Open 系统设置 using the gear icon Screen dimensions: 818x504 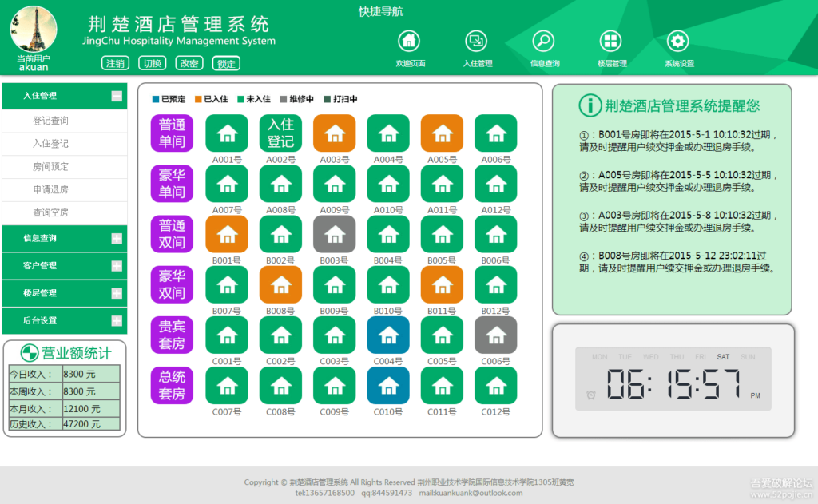coord(677,40)
